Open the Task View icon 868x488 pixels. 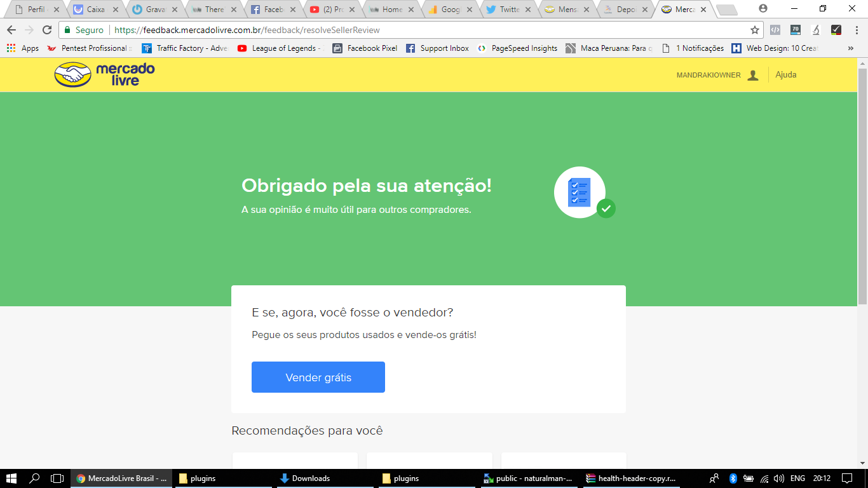pyautogui.click(x=57, y=478)
